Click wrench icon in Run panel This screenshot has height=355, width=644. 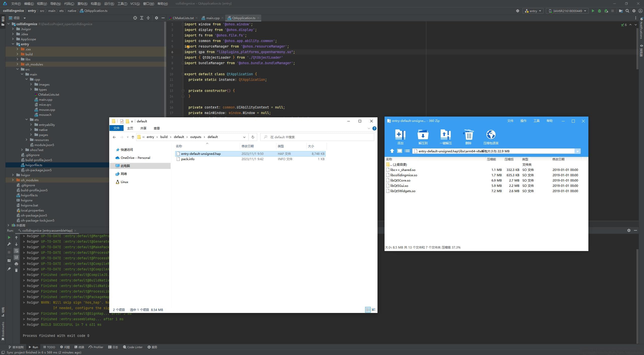click(9, 244)
